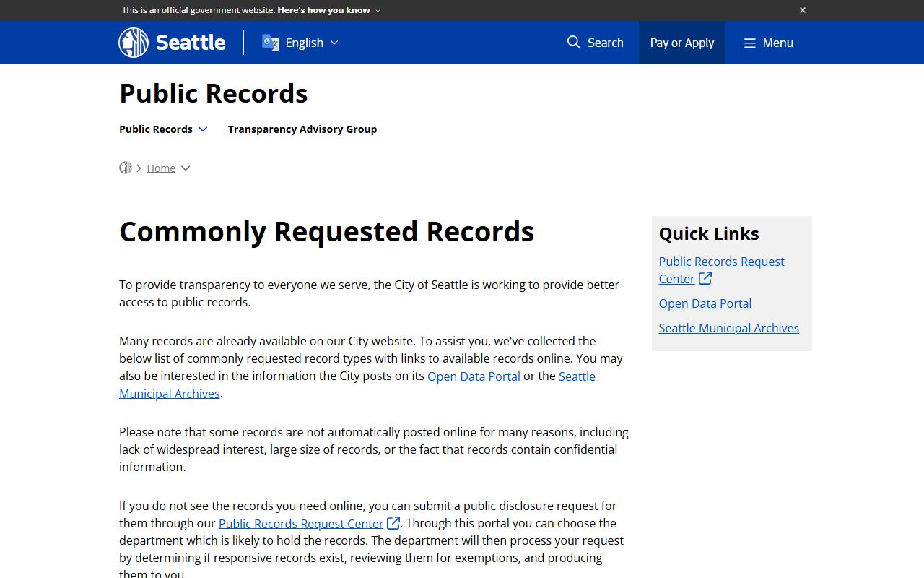Open the Pay or Apply menu
This screenshot has width=924, height=578.
682,43
